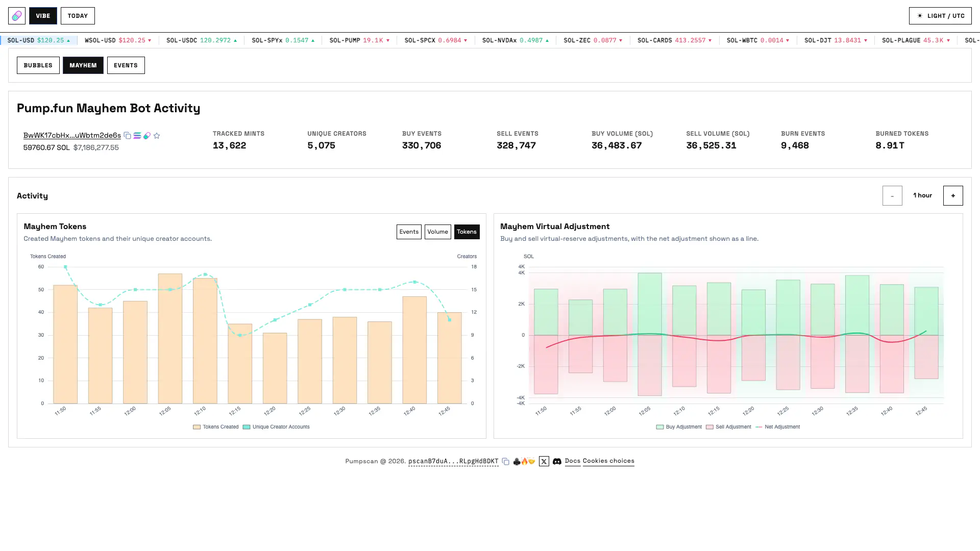Toggle Net Adjustment legend line
Image resolution: width=980 pixels, height=551 pixels.
coord(777,427)
